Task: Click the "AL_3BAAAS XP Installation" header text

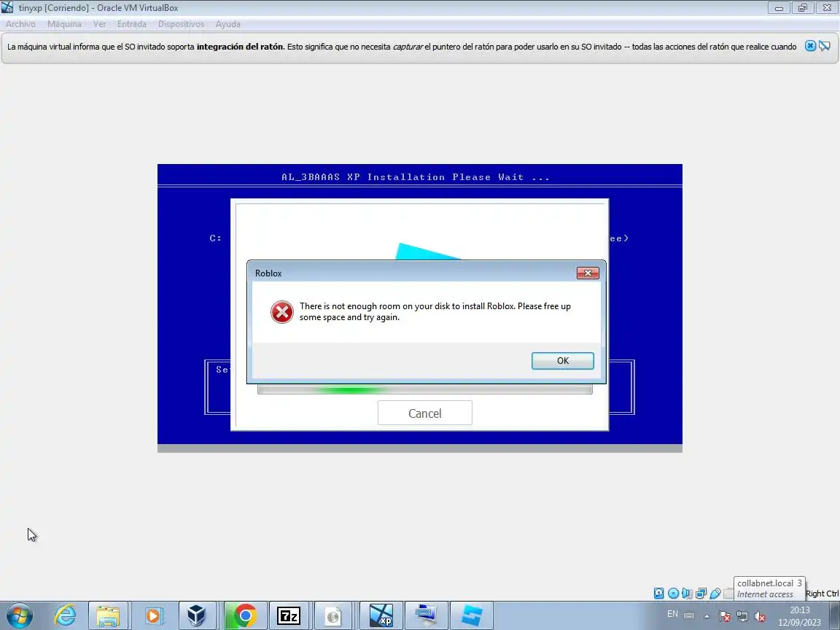Action: tap(415, 176)
